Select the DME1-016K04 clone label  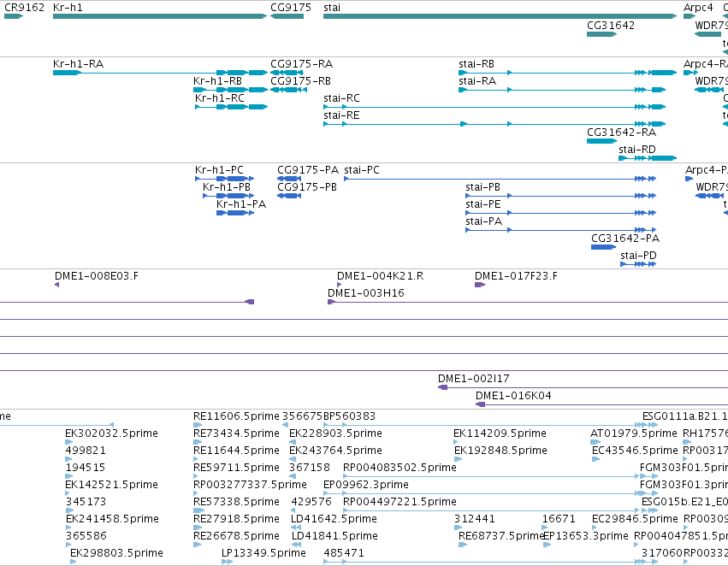pyautogui.click(x=513, y=396)
